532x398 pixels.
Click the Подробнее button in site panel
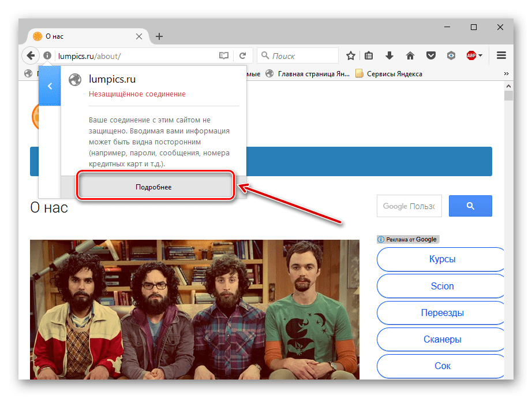153,187
